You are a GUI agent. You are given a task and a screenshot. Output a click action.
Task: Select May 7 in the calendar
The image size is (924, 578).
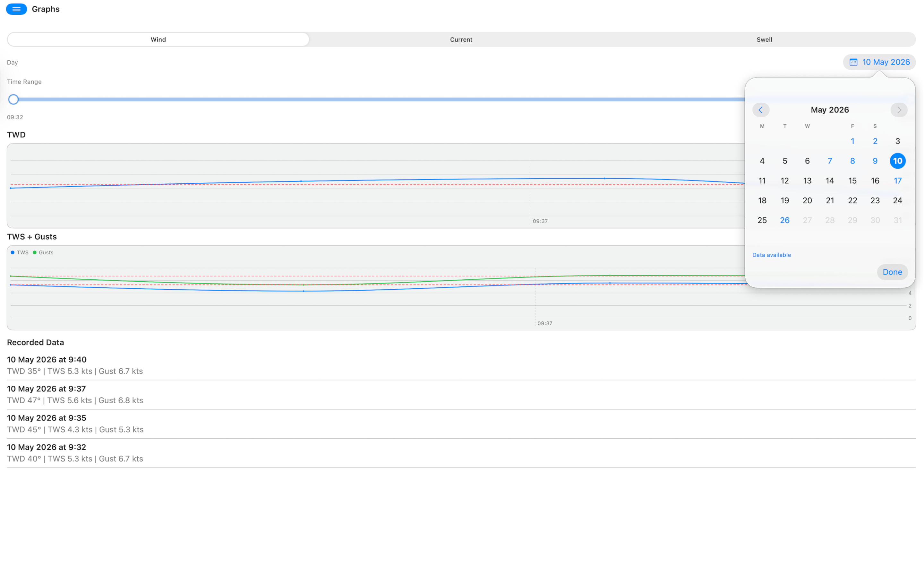coord(830,161)
